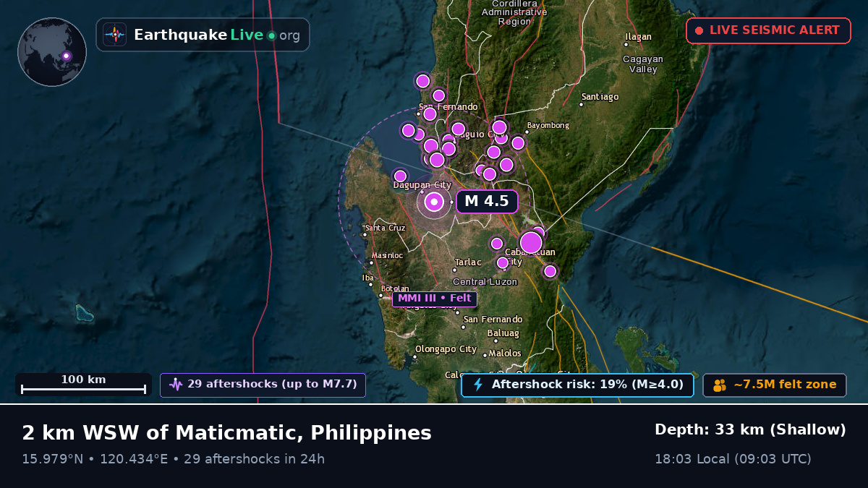Click the lightning bolt aftershock risk icon
The image size is (868, 488).
click(477, 385)
